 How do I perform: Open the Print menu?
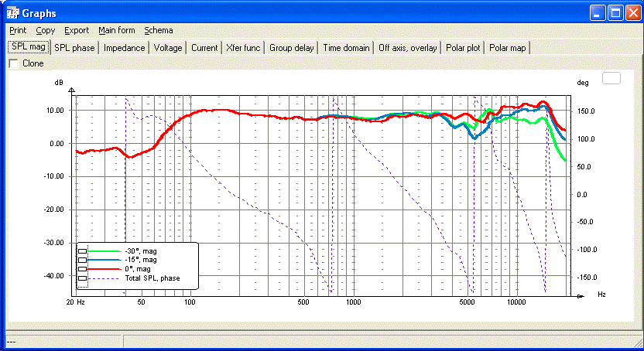click(18, 30)
